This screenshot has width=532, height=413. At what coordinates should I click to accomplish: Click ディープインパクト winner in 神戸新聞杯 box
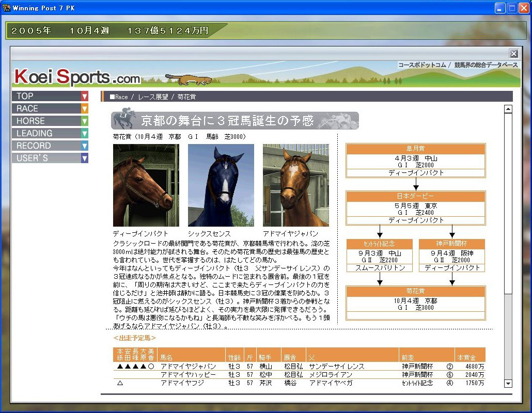point(452,268)
